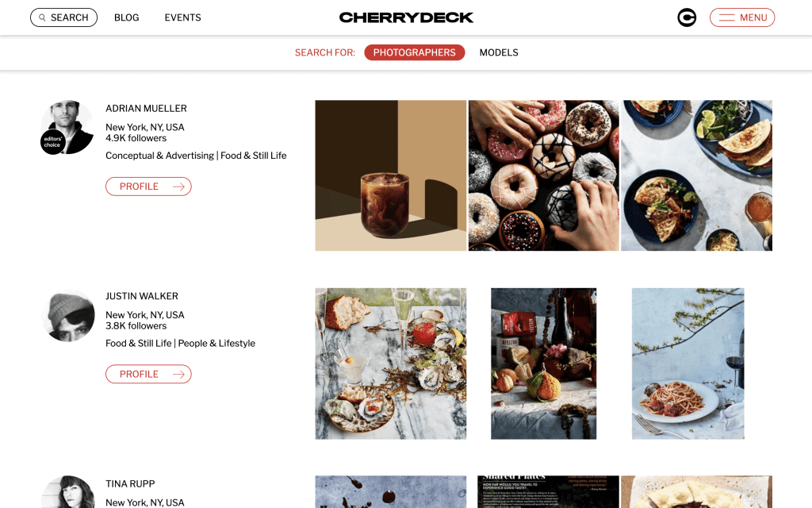
Task: Open the BLOG page
Action: [126, 17]
